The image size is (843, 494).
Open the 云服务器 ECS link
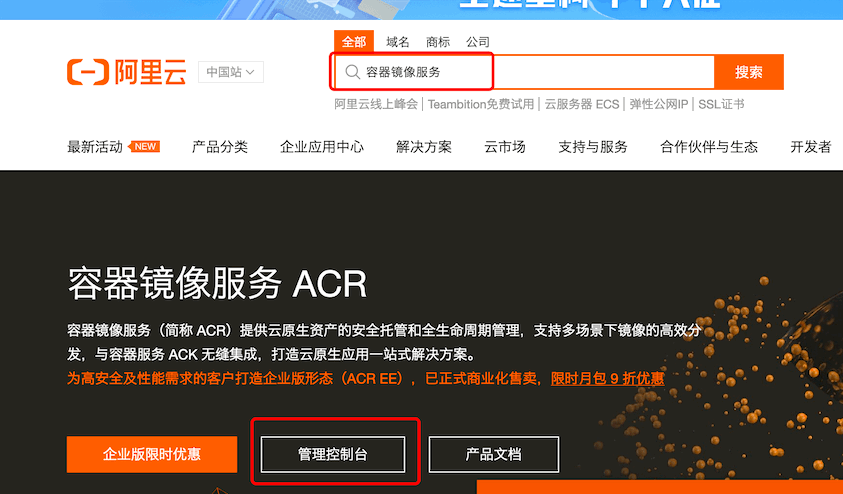[582, 104]
